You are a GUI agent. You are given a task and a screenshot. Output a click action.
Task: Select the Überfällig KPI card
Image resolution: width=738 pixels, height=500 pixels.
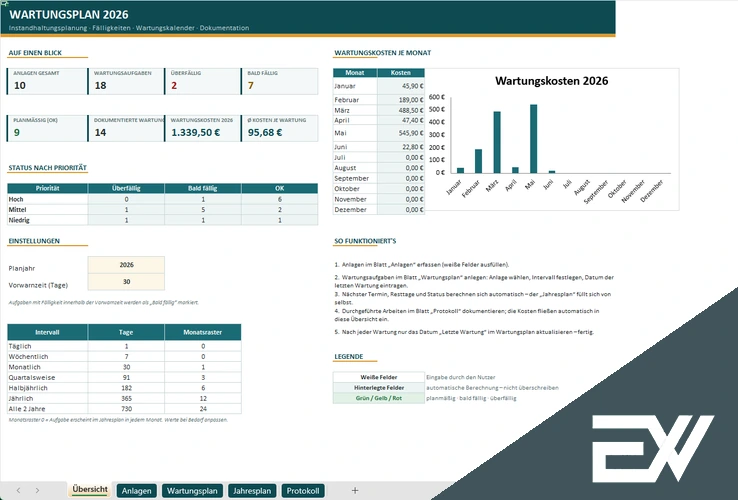point(202,81)
